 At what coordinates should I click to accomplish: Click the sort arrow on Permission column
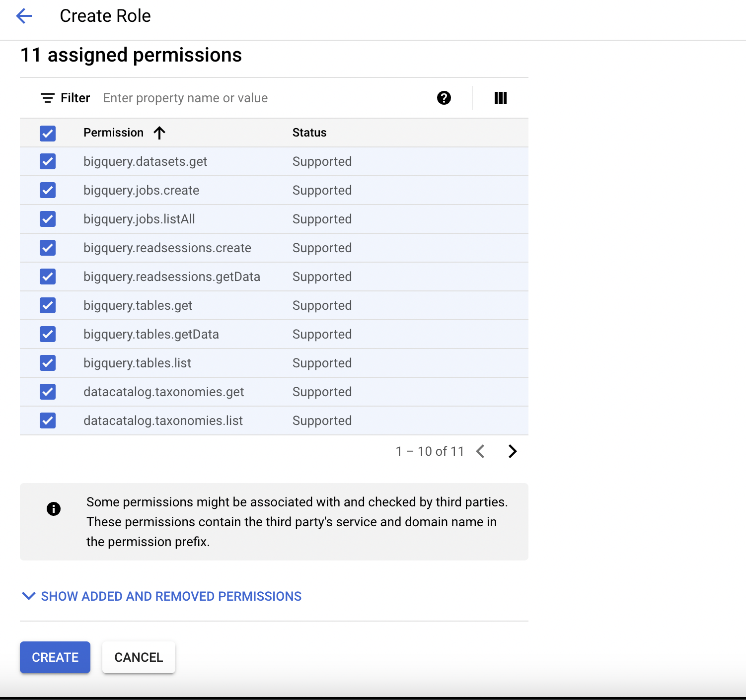[159, 133]
